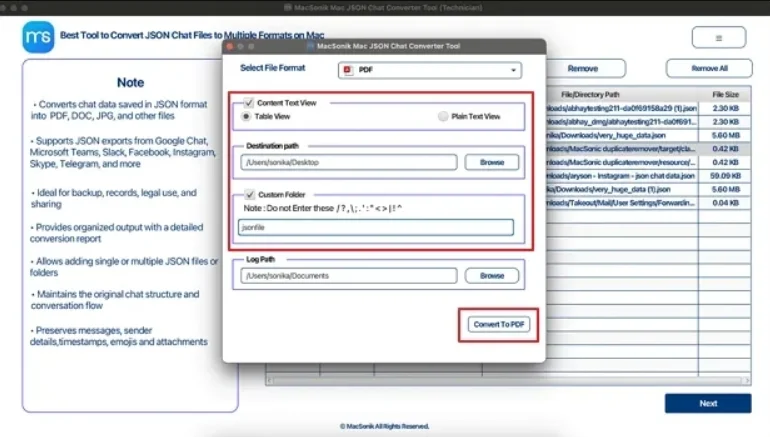Click the left arrow of the horizontal scrollbar
Viewport: 770px width, 437px height.
[x=269, y=381]
